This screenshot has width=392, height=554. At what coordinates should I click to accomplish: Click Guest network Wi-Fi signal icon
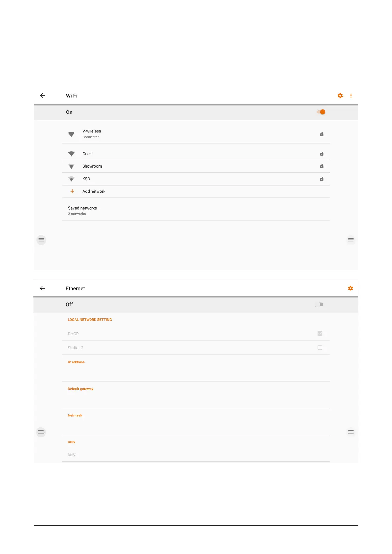(71, 154)
